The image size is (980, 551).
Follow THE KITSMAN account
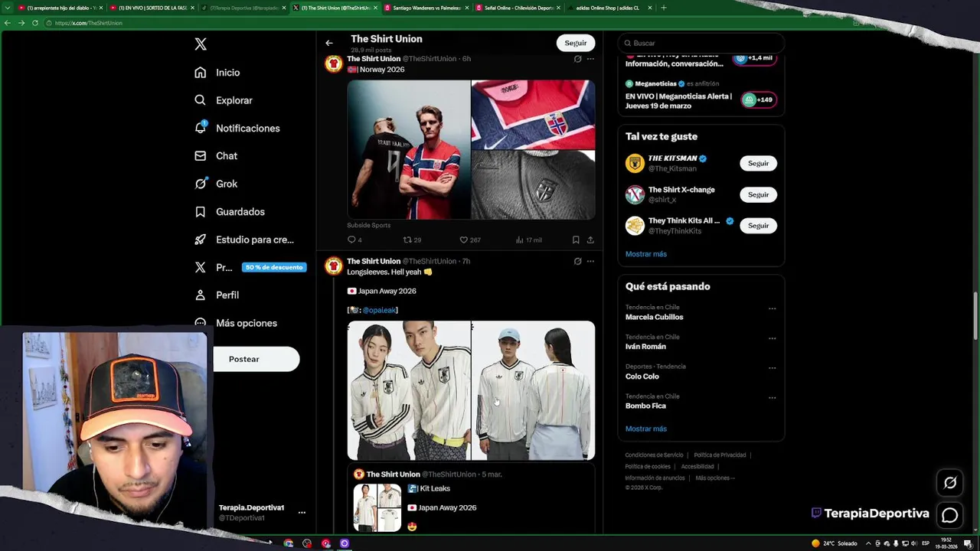tap(758, 163)
